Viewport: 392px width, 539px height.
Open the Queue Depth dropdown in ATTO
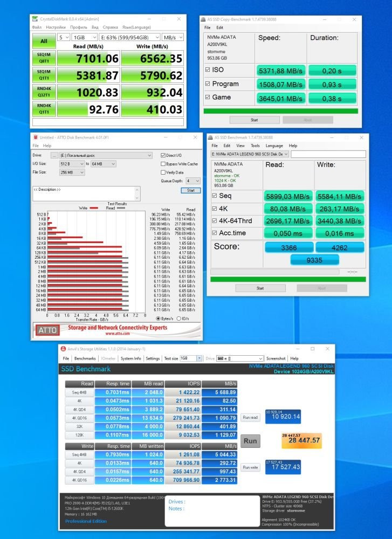click(192, 181)
